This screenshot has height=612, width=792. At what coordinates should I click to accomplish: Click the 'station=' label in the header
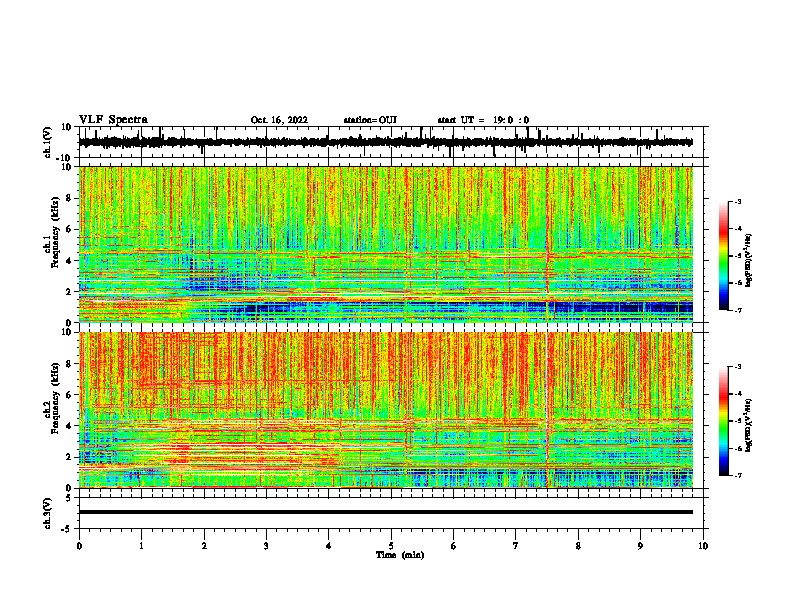click(361, 120)
